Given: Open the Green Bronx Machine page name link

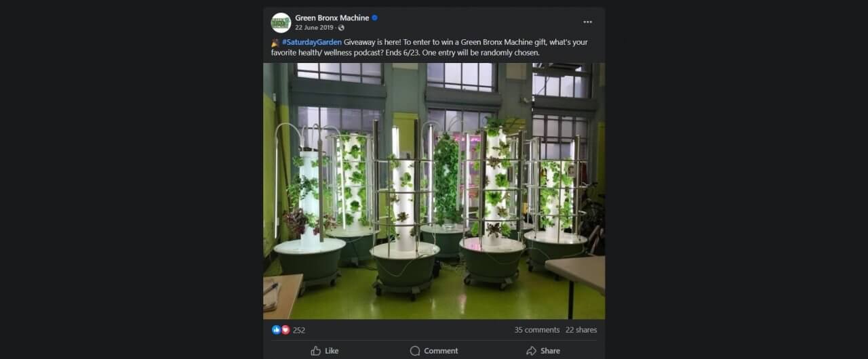Looking at the screenshot, I should pos(332,18).
